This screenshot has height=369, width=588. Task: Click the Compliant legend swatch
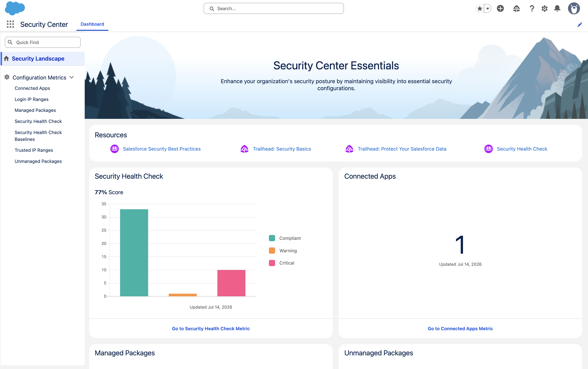[x=272, y=238]
